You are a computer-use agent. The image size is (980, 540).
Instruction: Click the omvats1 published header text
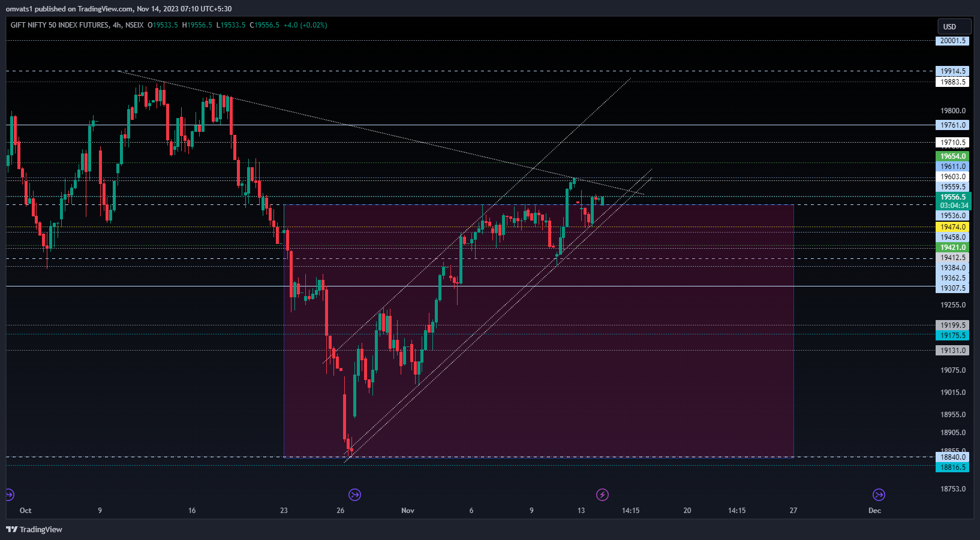point(119,9)
